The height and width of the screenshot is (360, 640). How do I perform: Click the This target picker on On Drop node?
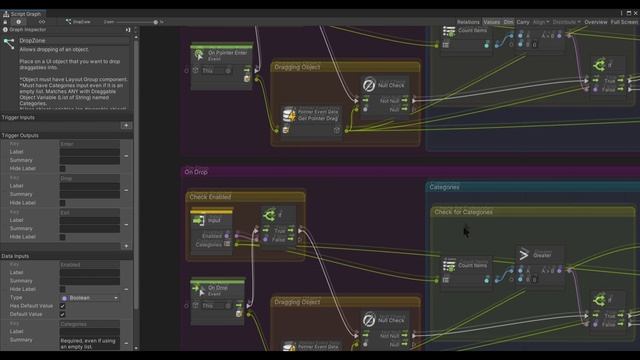(x=228, y=306)
